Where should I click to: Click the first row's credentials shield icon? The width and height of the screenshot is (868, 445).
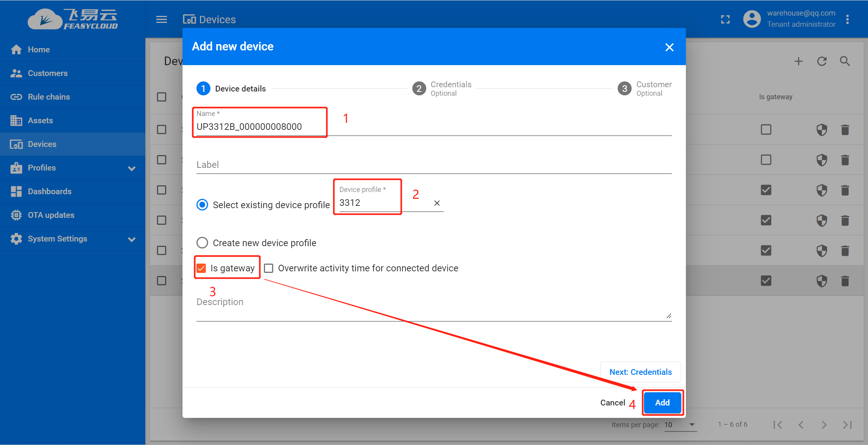(x=821, y=129)
